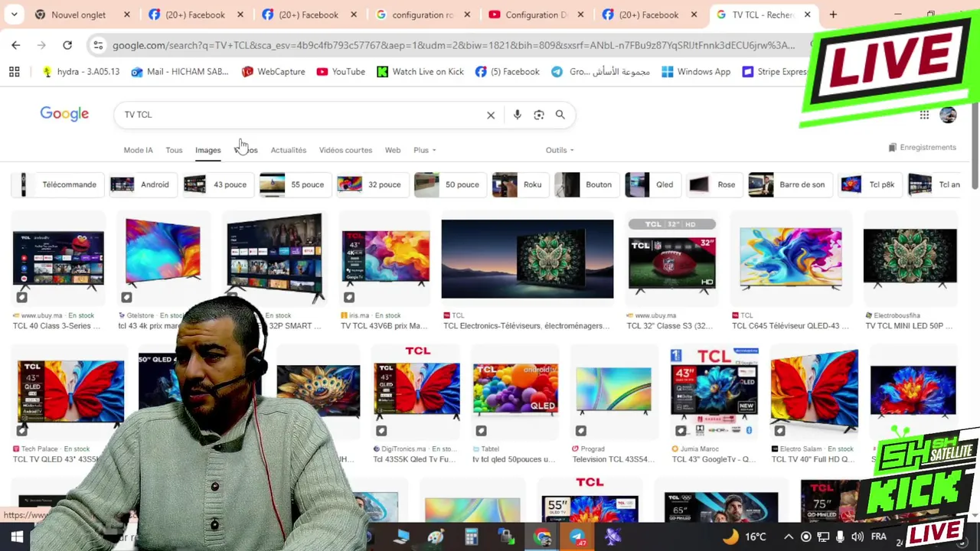Open the TCL TV 40" Full HD thumbnail
Image resolution: width=980 pixels, height=551 pixels.
pyautogui.click(x=815, y=392)
